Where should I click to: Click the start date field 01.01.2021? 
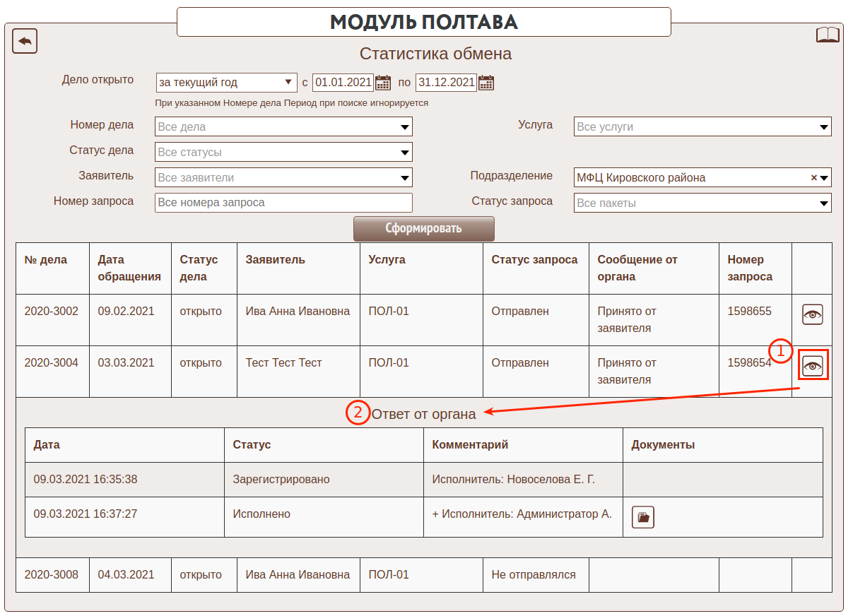[x=343, y=83]
